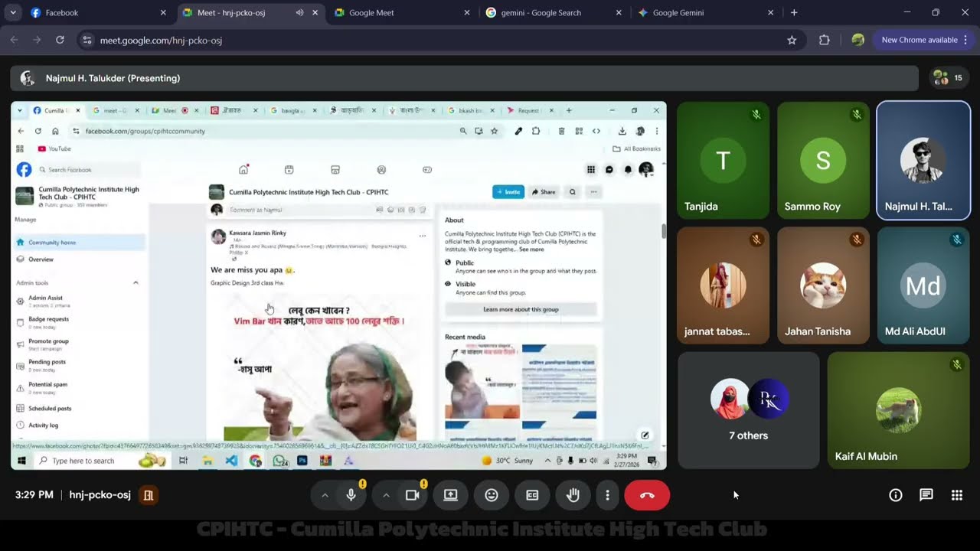Screen dimensions: 980x551
Task: Open the chat with everyone panel
Action: coord(926,495)
